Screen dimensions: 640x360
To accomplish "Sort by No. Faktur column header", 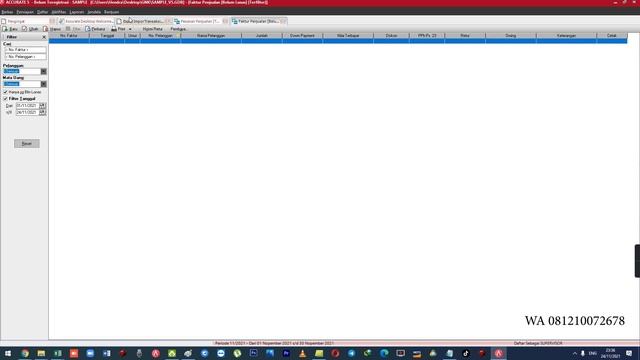I will click(69, 36).
